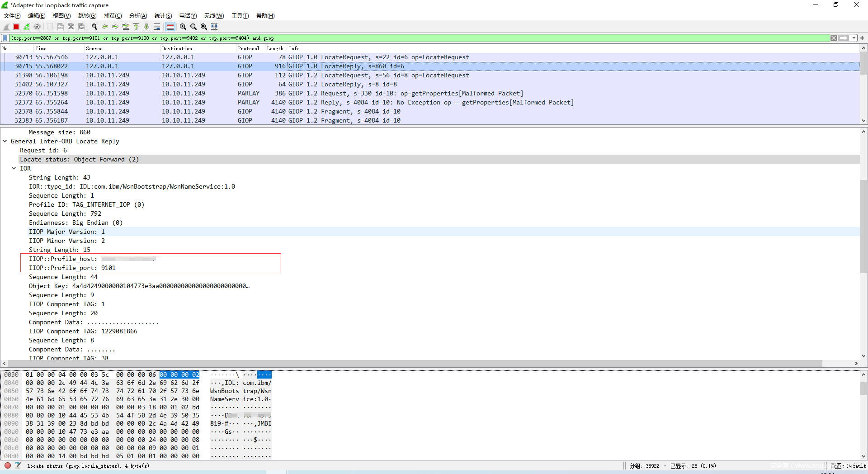Image resolution: width=868 pixels, height=474 pixels.
Task: Toggle packet colorization rules button
Action: coord(170,27)
